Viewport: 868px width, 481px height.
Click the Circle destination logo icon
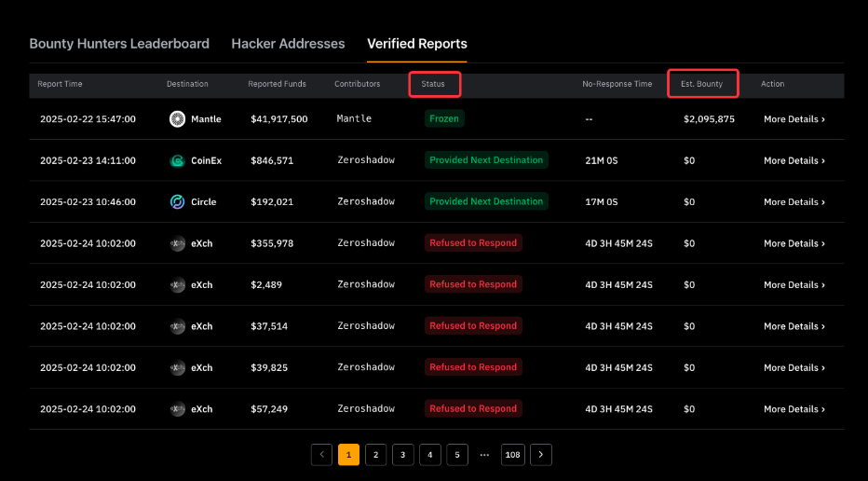[177, 201]
